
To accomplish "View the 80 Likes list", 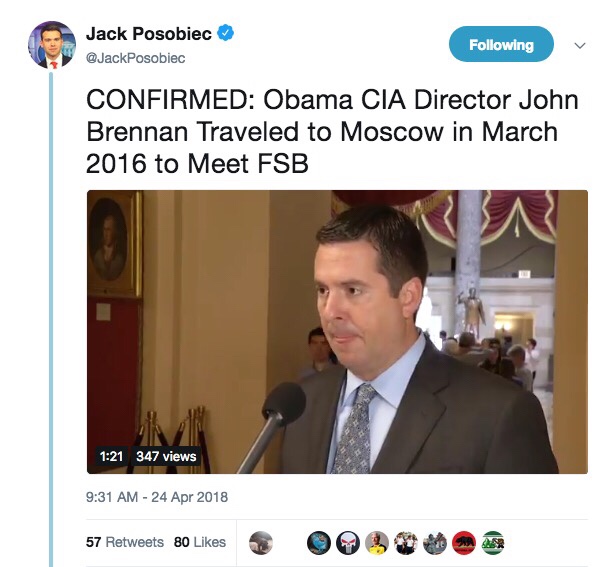I will click(x=199, y=542).
